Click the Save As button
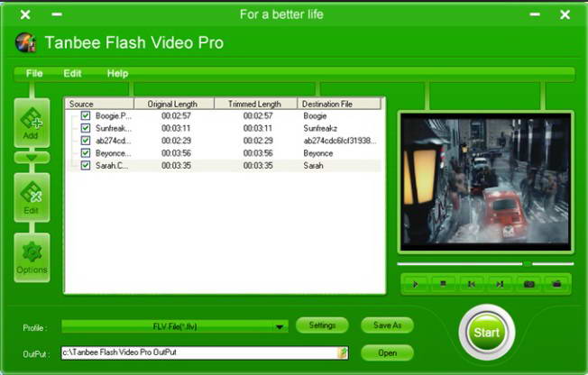 [x=388, y=325]
